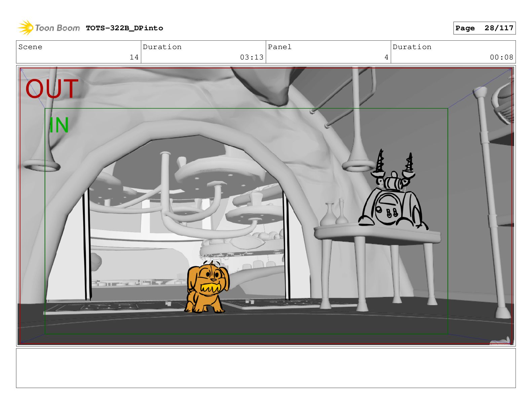Image resolution: width=532 pixels, height=412 pixels.
Task: Select the TOTS-322B_DPinto title text
Action: tap(124, 28)
